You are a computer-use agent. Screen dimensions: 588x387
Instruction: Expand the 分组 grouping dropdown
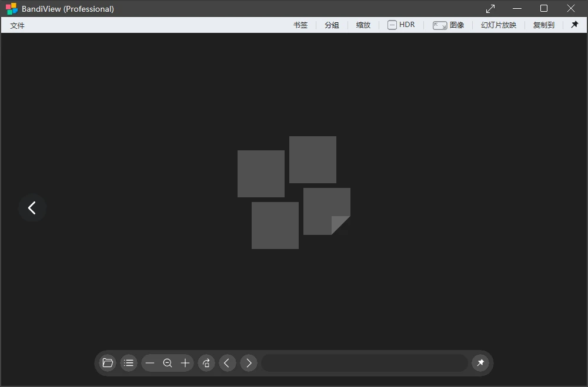coord(332,25)
